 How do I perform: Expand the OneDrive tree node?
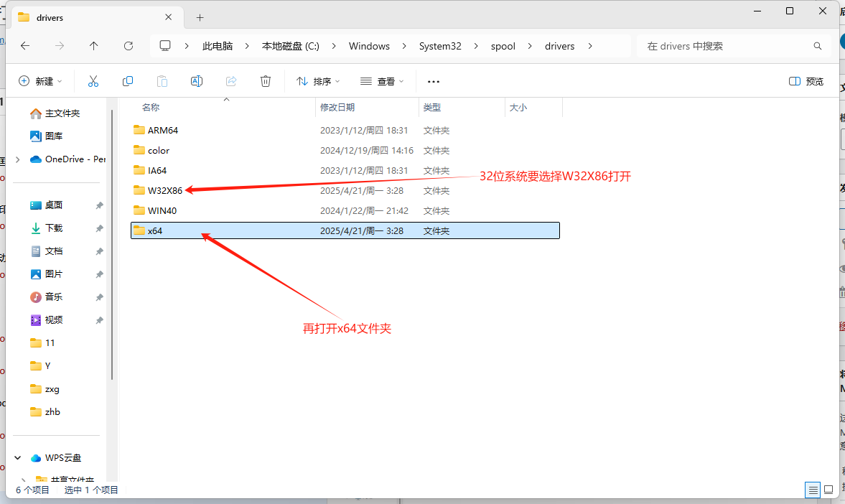(x=18, y=159)
